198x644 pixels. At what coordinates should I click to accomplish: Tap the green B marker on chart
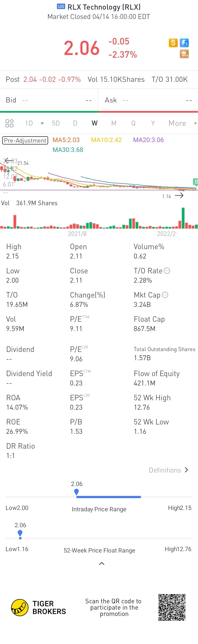point(196,182)
